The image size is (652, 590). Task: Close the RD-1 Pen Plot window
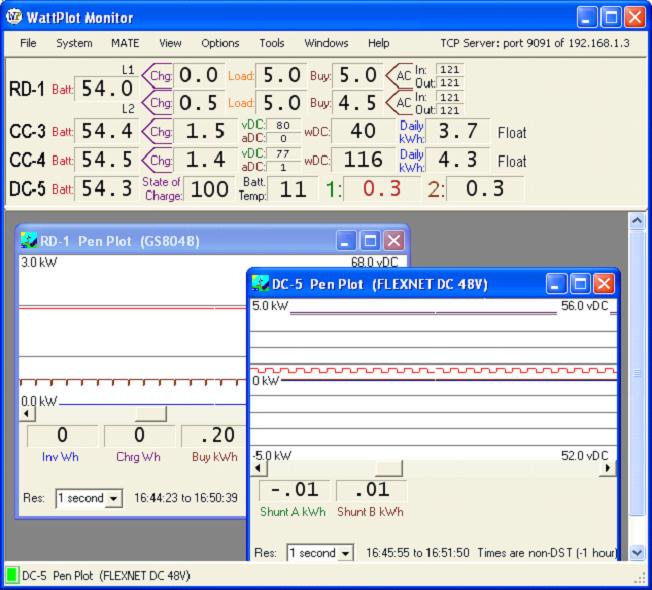click(394, 240)
